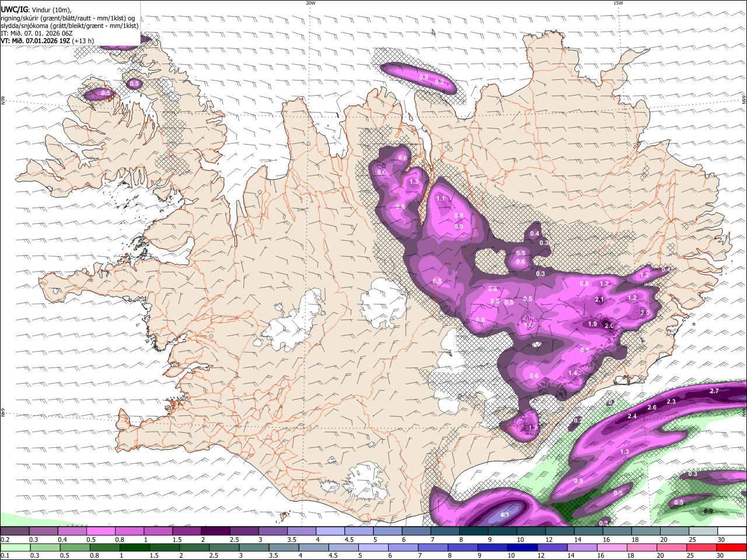
Task: Click the palest green 0.1 rain legend swatch
Action: point(16,547)
